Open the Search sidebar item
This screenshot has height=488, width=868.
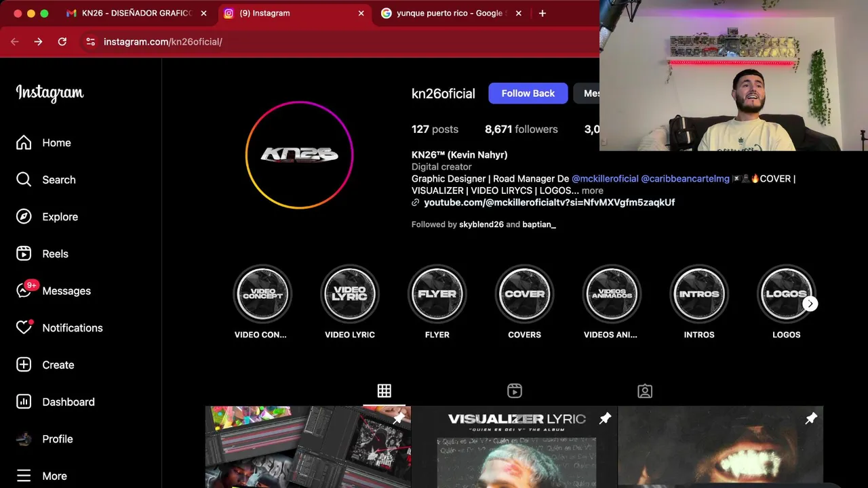[x=45, y=180]
